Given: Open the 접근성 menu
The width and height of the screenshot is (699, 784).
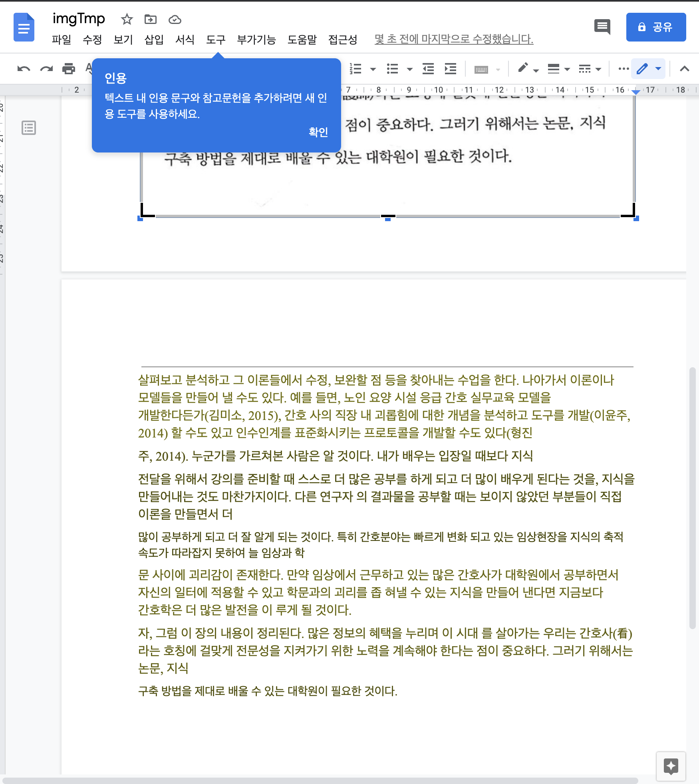Looking at the screenshot, I should [343, 40].
